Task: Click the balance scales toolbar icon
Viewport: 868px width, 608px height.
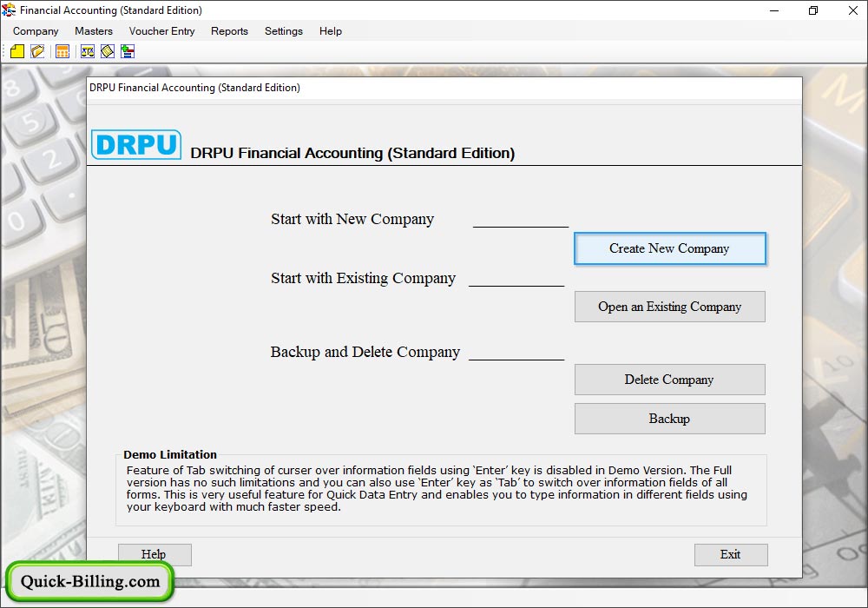Action: (x=88, y=51)
